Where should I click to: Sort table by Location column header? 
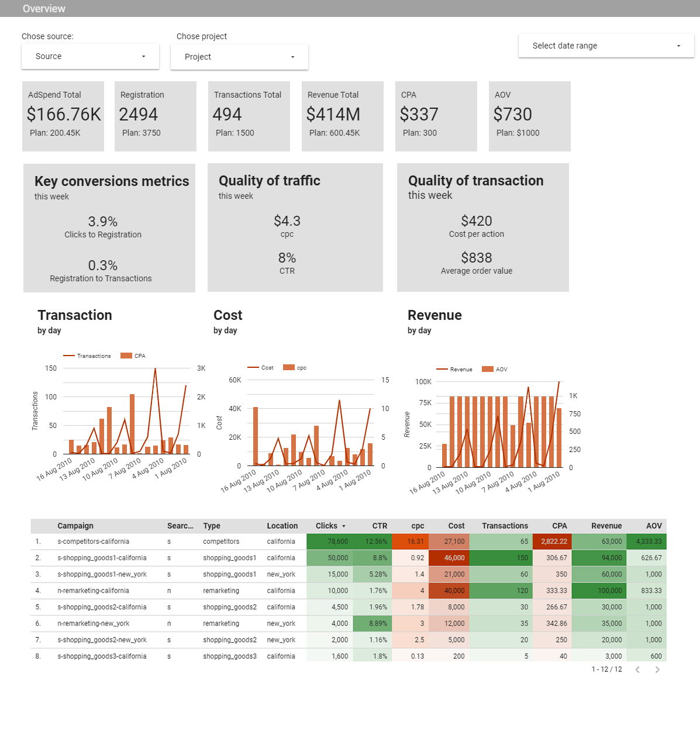pos(282,526)
